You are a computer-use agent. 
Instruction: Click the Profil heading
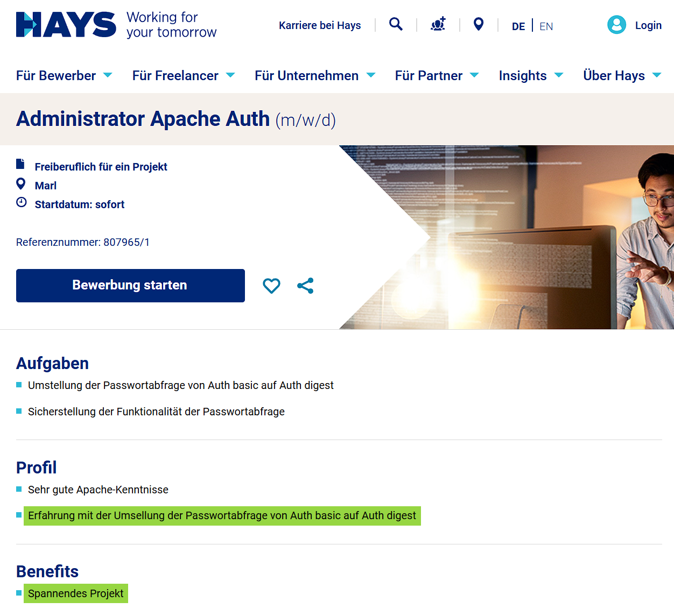pyautogui.click(x=36, y=468)
